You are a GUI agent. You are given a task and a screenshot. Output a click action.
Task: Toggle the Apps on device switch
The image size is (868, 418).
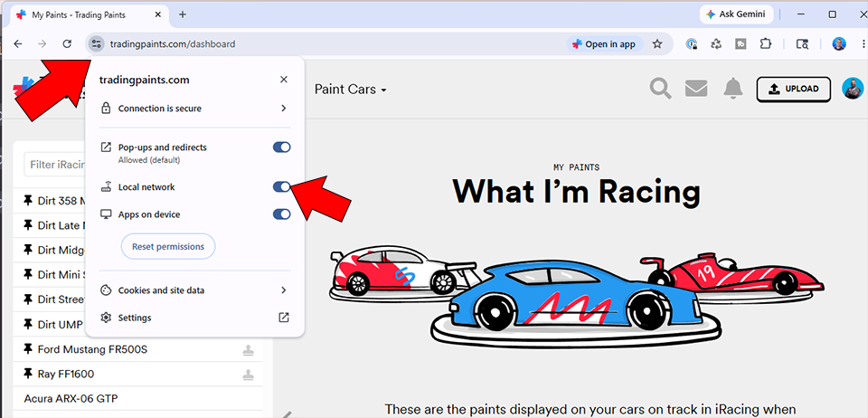tap(282, 214)
